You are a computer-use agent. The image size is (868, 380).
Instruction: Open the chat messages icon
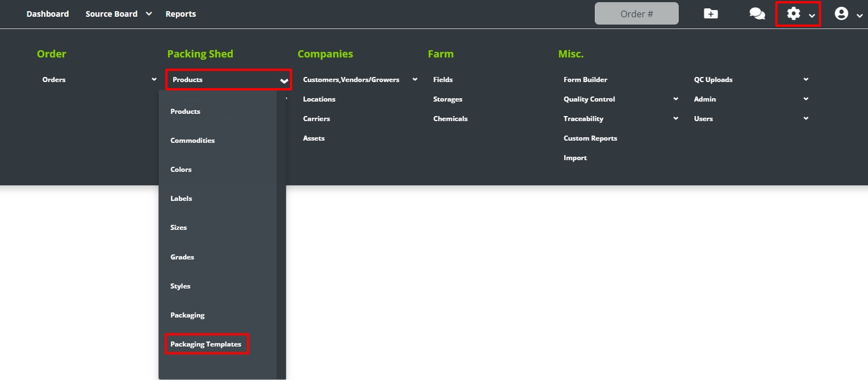(757, 14)
